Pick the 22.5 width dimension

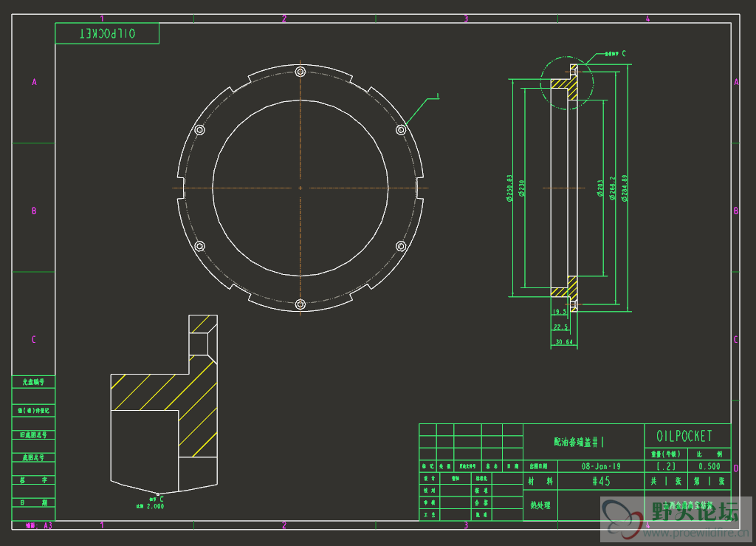(x=561, y=327)
